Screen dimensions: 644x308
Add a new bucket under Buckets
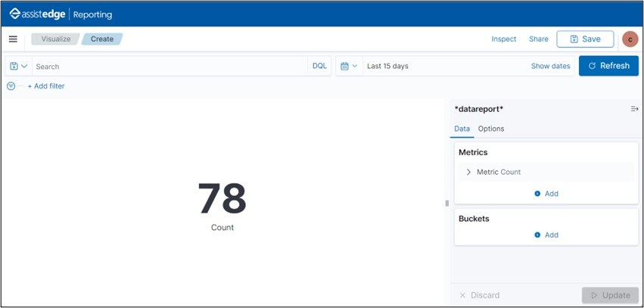[x=546, y=235]
